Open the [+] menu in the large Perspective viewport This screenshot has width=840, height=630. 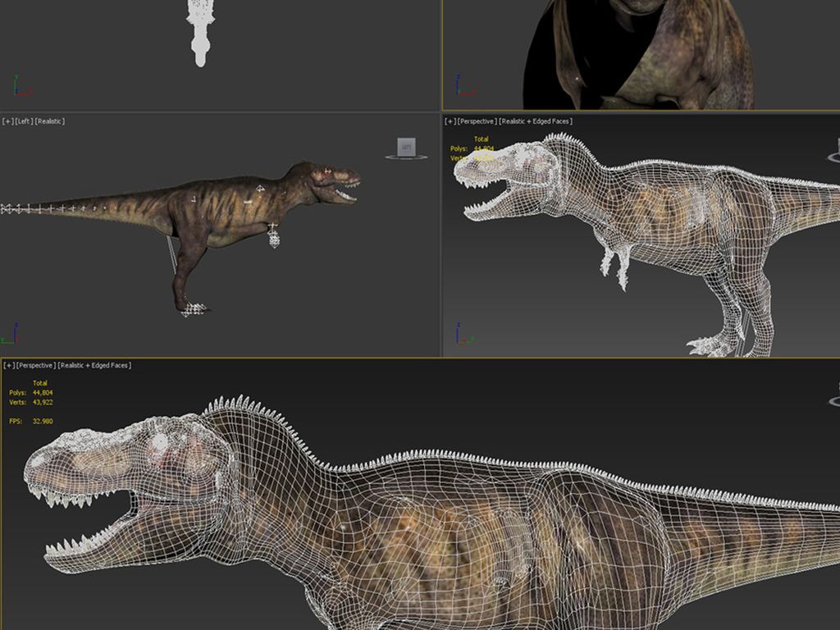(x=7, y=365)
